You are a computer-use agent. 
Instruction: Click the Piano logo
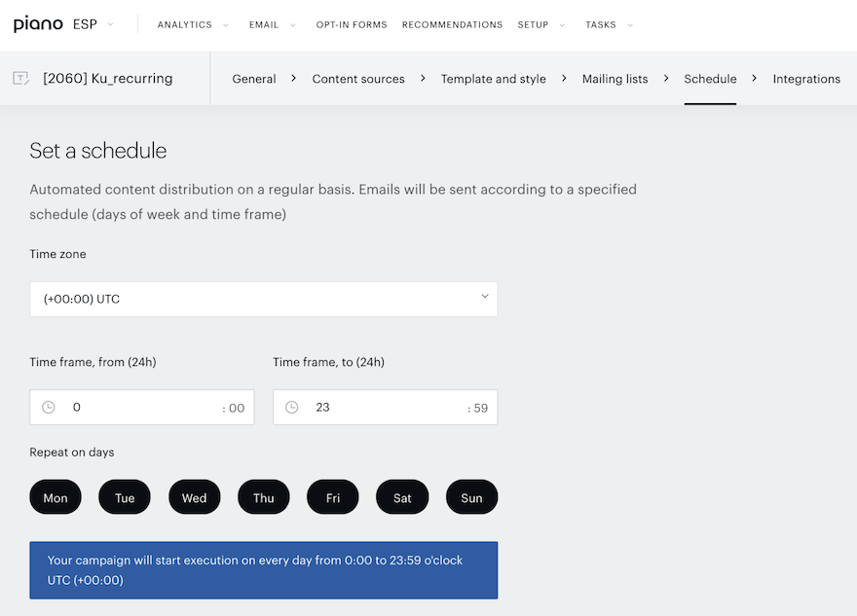(x=38, y=24)
